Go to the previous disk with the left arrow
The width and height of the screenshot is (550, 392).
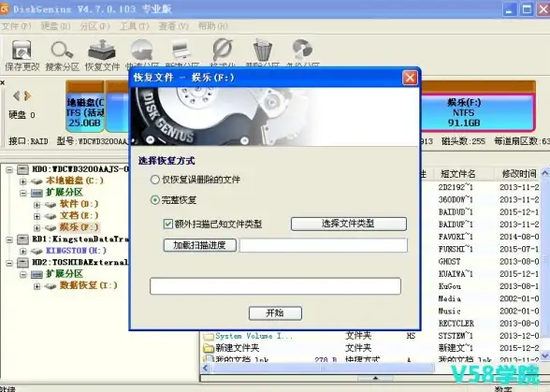17,95
